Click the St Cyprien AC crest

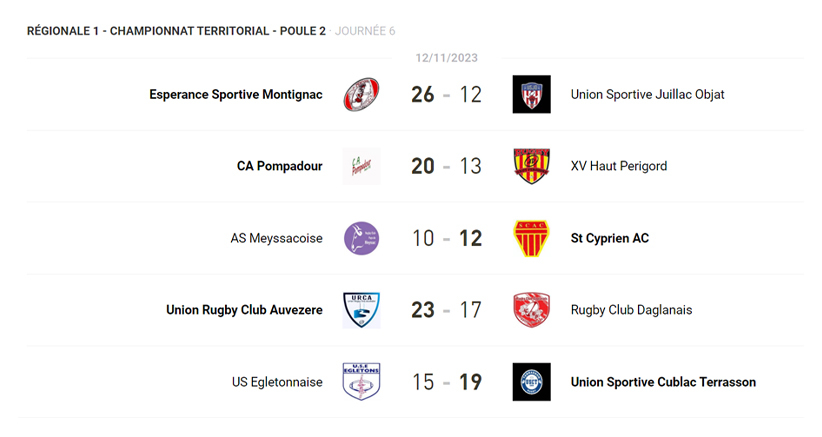(x=531, y=238)
